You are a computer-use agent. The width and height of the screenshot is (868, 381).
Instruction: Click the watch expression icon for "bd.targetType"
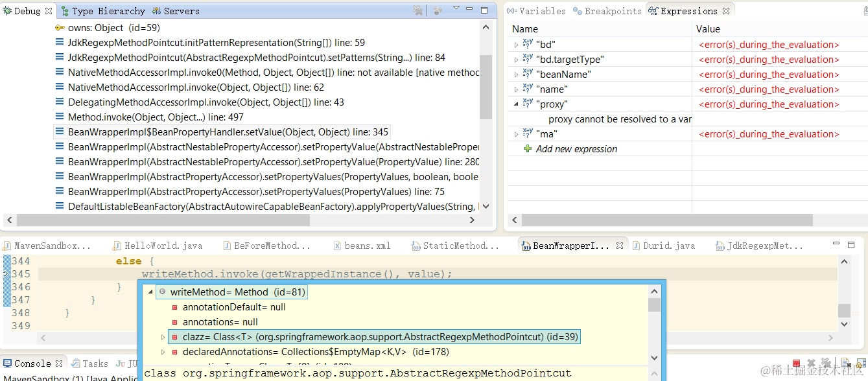pyautogui.click(x=528, y=59)
